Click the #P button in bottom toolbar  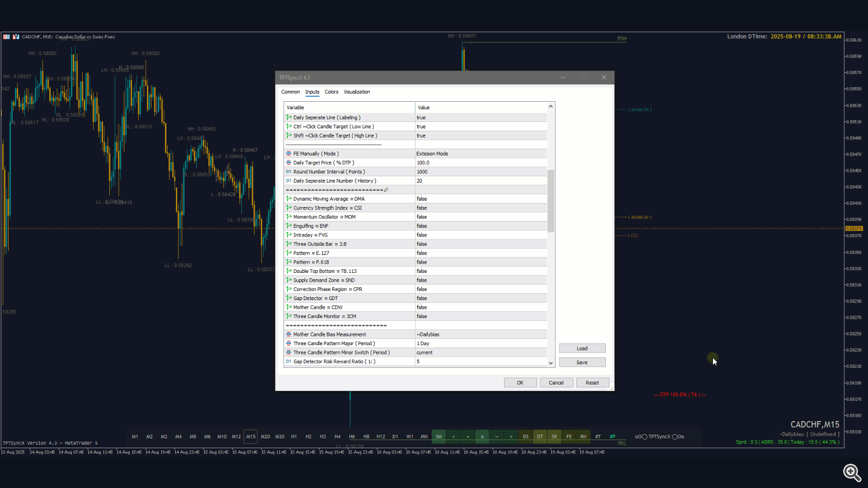[x=612, y=437]
